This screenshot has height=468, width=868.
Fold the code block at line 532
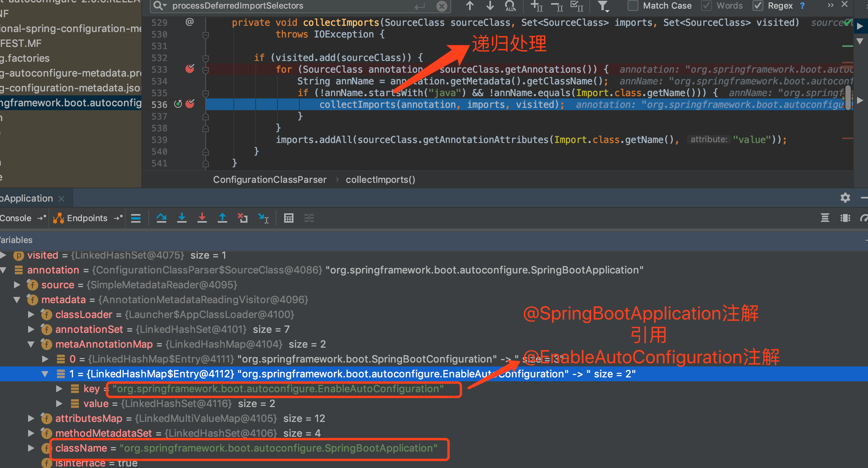pyautogui.click(x=206, y=58)
